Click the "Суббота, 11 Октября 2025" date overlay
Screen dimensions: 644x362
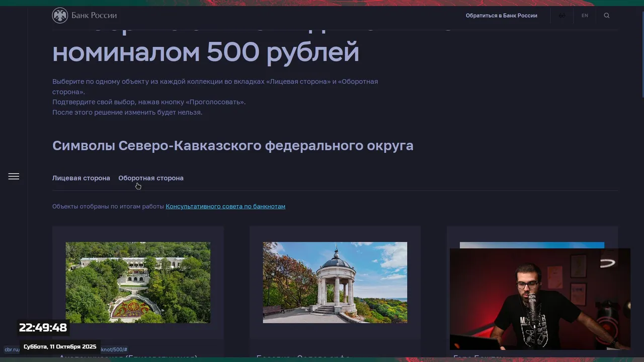[60, 347]
